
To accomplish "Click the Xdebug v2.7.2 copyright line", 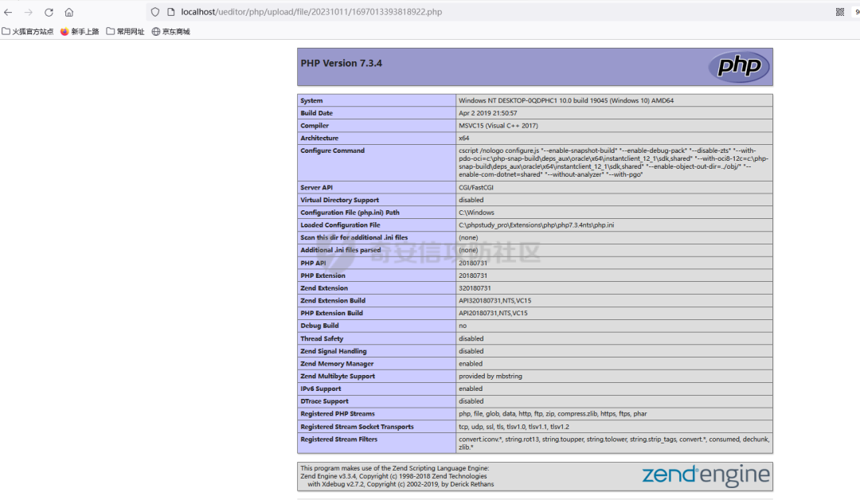I will [401, 484].
